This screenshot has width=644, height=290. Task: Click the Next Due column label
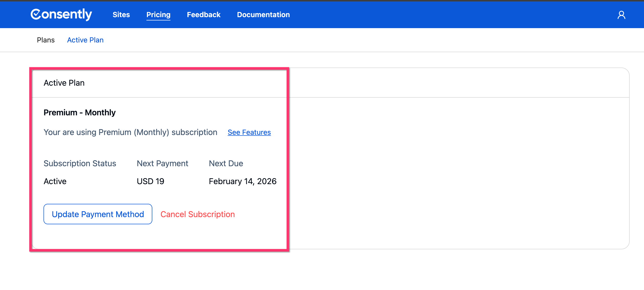click(x=226, y=163)
